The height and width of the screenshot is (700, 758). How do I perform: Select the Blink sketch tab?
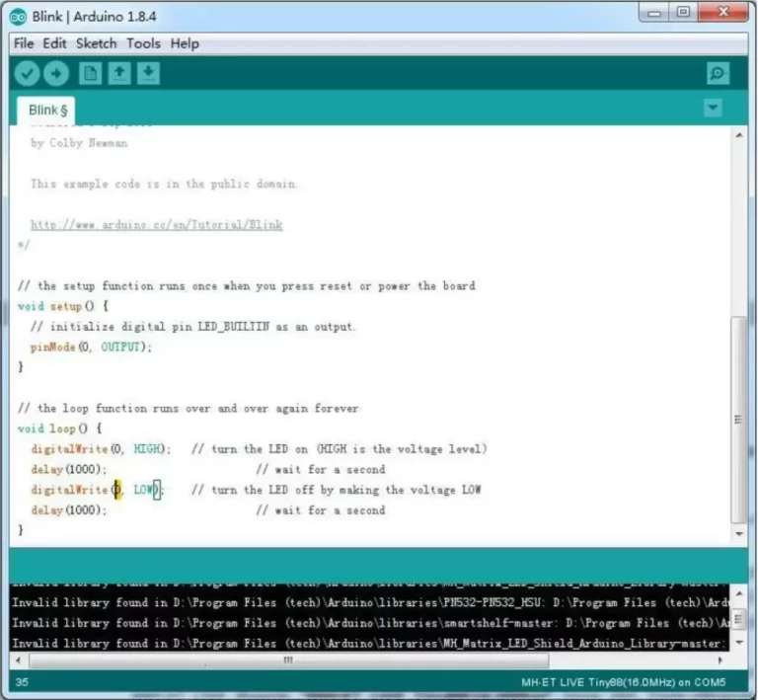(x=46, y=111)
